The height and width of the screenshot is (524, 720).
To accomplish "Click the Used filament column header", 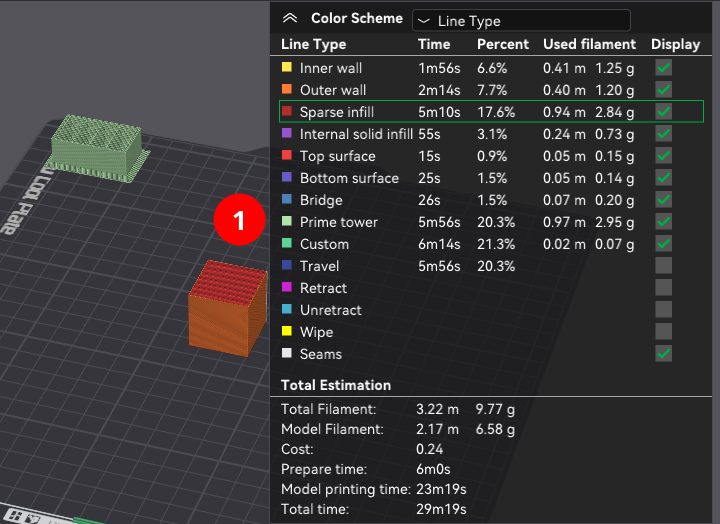I will tap(589, 44).
